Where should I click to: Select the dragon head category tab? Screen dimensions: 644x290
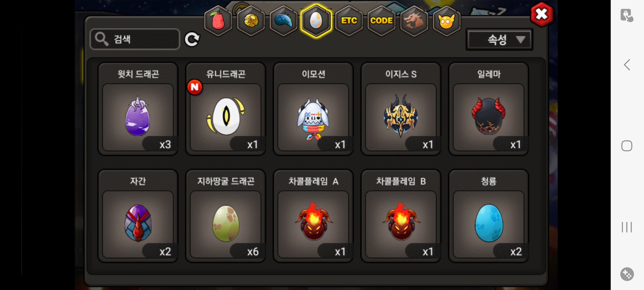pos(414,21)
